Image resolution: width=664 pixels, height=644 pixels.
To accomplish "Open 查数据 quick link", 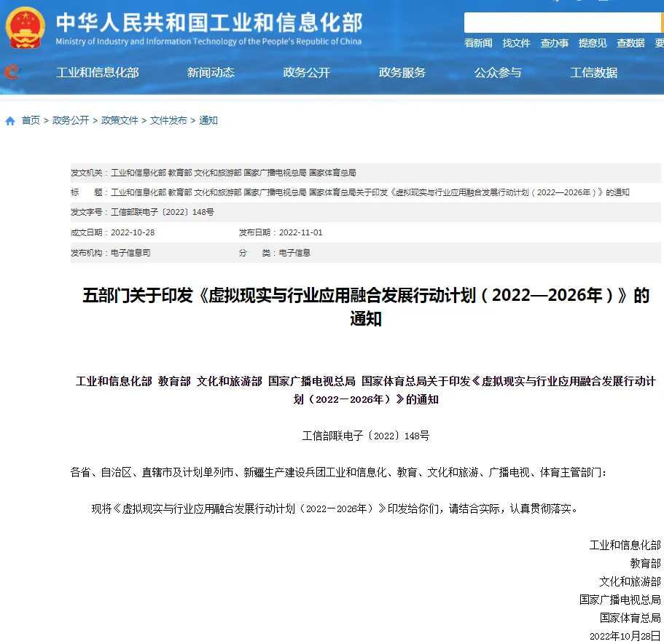I will [x=630, y=43].
